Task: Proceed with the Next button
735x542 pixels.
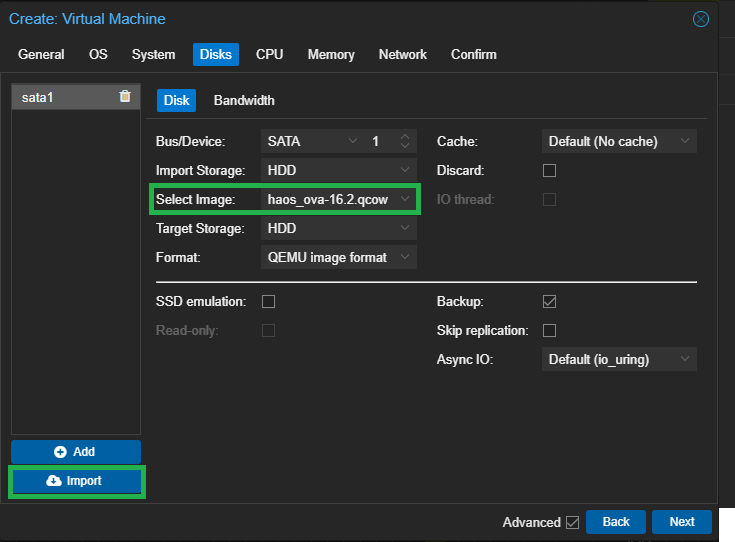Action: point(681,522)
